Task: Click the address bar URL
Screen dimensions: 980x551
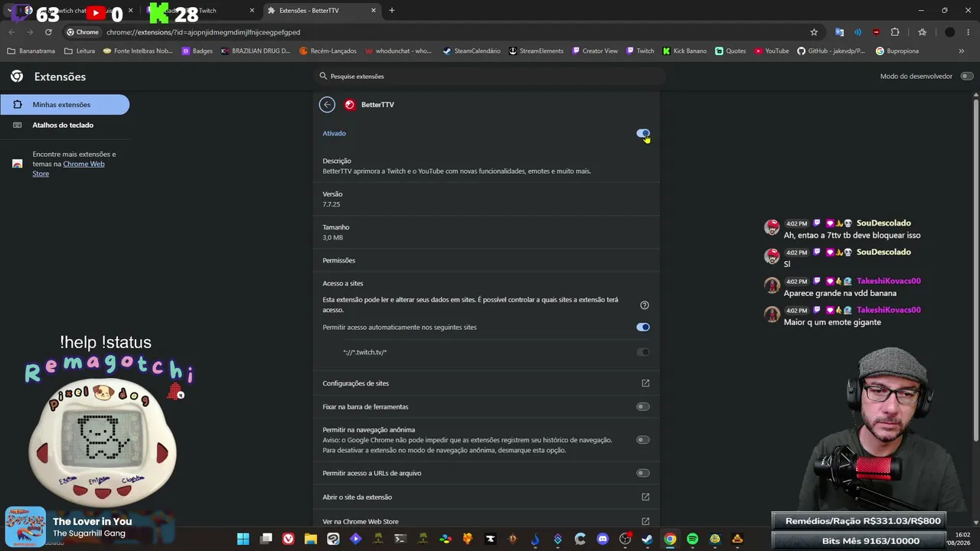Action: tap(203, 32)
